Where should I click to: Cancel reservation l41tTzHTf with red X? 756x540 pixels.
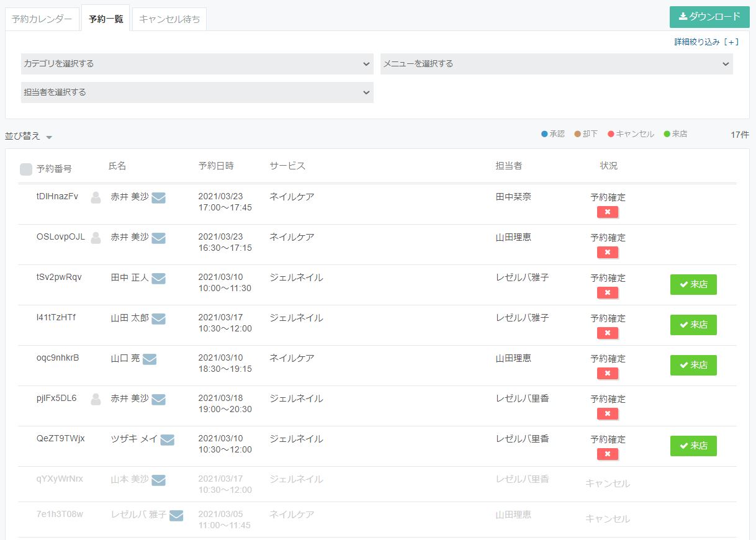point(608,333)
